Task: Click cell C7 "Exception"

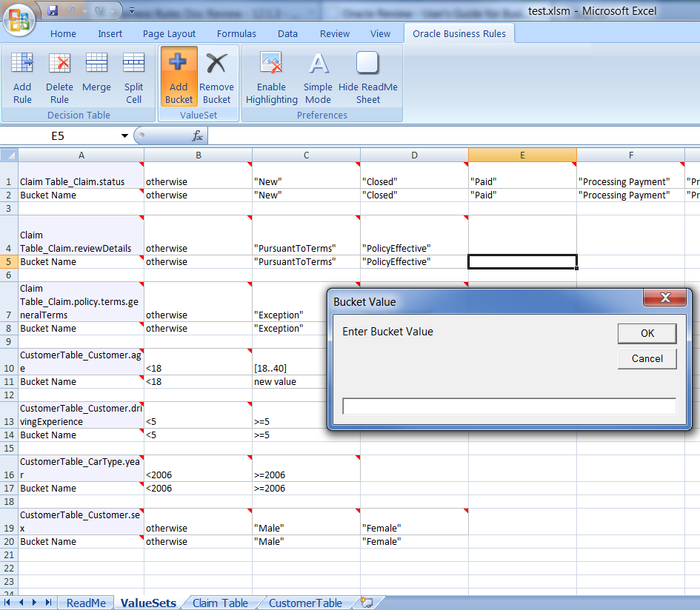Action: 290,301
